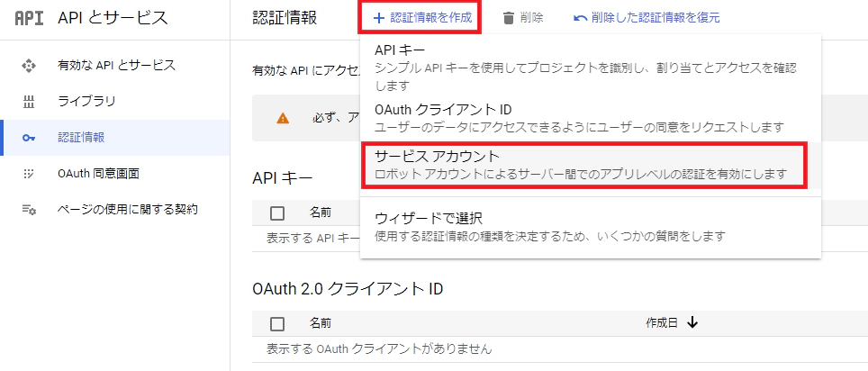Click the trash icon next to 削除

(508, 18)
